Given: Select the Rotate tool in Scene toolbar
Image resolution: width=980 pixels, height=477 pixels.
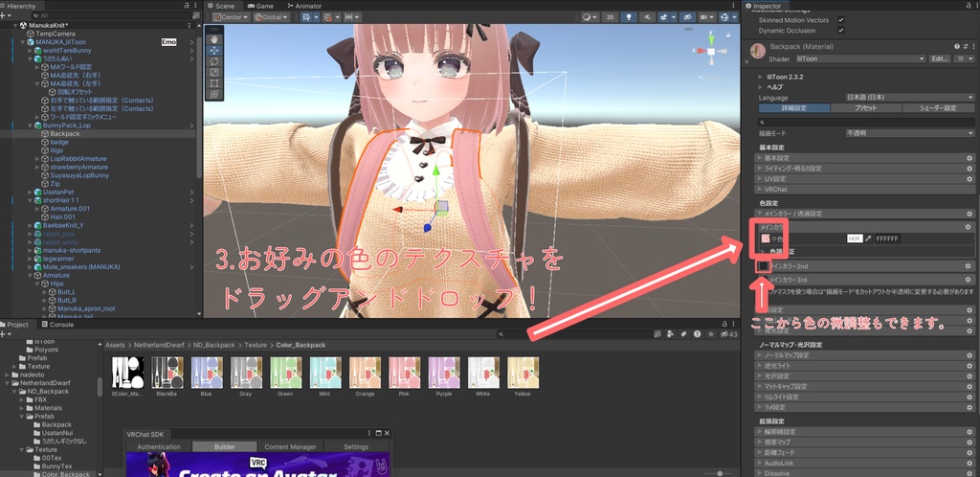Looking at the screenshot, I should [x=214, y=61].
